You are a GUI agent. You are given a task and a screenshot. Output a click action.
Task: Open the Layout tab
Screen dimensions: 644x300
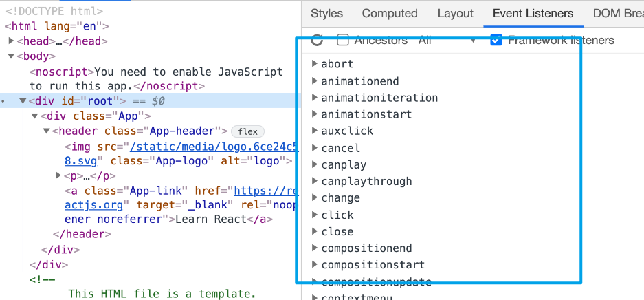coord(455,13)
